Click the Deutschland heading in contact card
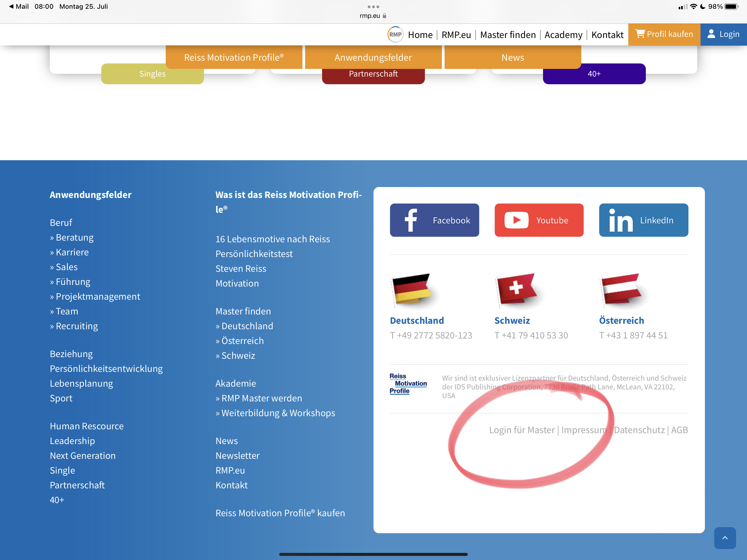 pyautogui.click(x=417, y=320)
